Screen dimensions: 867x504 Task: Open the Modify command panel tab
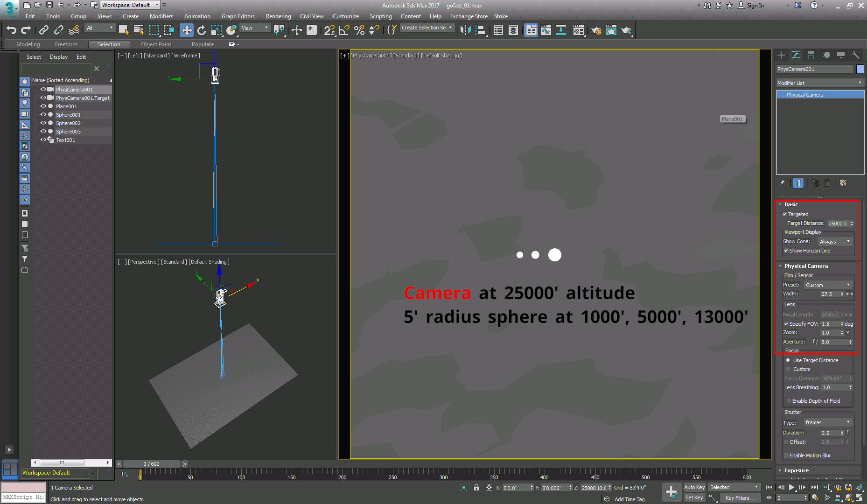click(796, 55)
